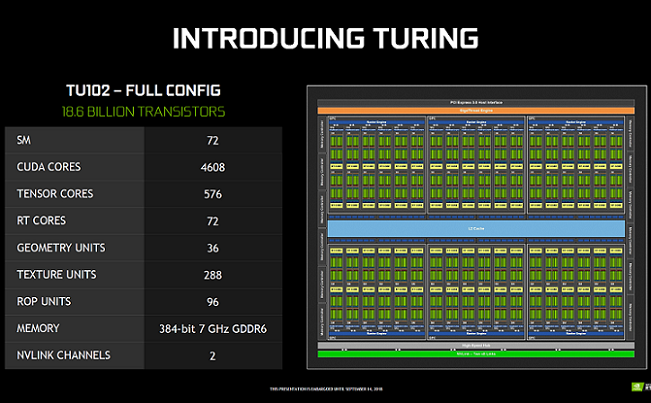Click the INTRODUCING TURING title
Screen dimensions: 651x403
pyautogui.click(x=325, y=39)
